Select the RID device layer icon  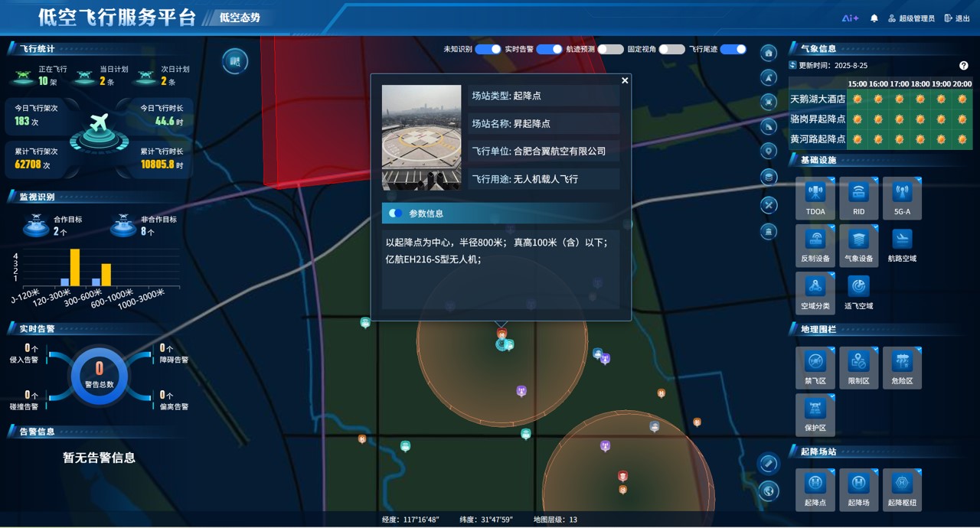(x=858, y=192)
